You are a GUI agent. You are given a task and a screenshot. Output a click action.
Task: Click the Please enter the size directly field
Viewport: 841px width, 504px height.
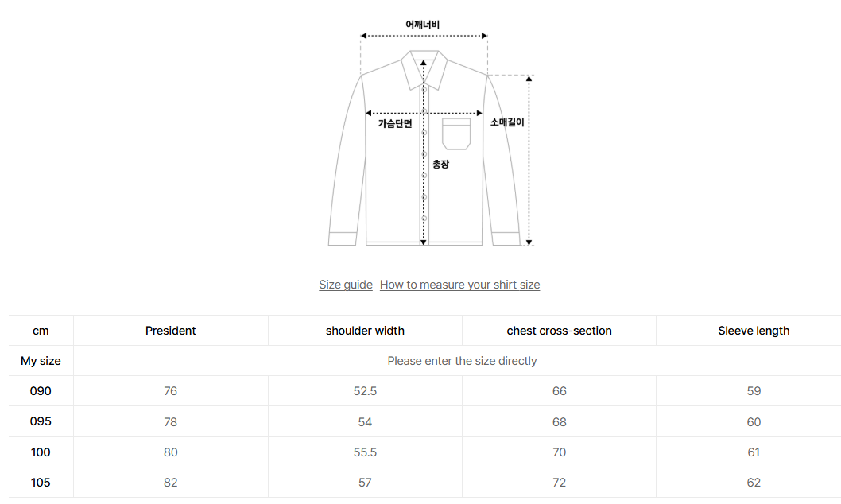pyautogui.click(x=461, y=360)
